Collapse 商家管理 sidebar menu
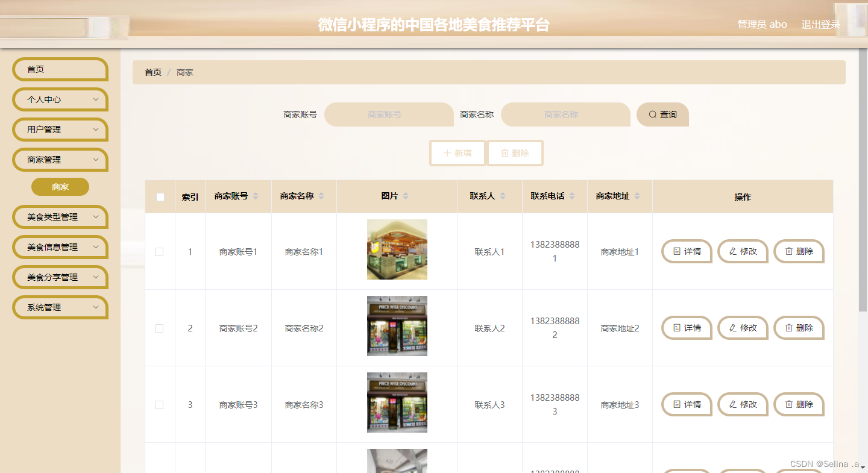Screen dimensions: 868x473 click(x=60, y=160)
